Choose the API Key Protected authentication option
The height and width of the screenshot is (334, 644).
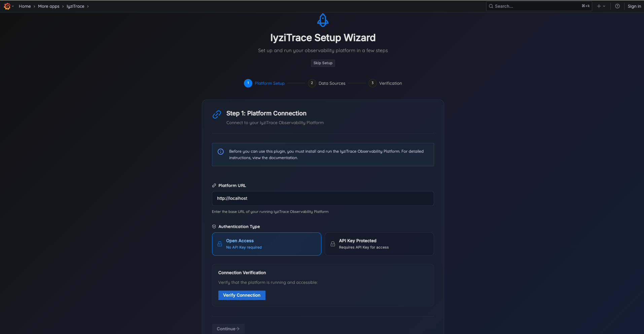[379, 244]
